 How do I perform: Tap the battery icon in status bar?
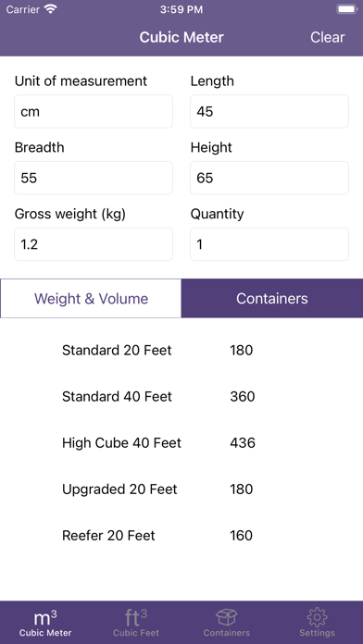point(346,9)
